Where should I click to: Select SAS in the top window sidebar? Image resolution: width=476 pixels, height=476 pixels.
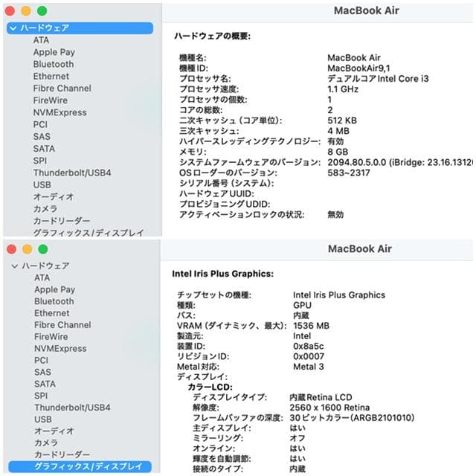tap(42, 137)
